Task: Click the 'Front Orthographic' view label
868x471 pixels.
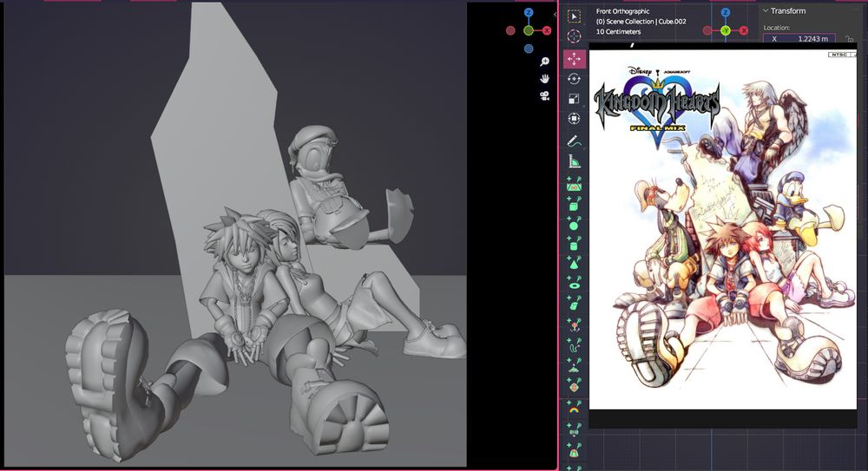Action: 622,11
